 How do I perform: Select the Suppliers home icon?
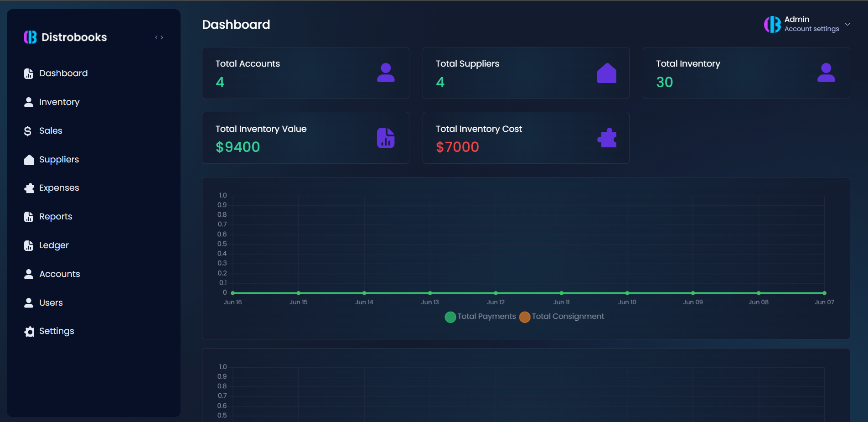[28, 159]
